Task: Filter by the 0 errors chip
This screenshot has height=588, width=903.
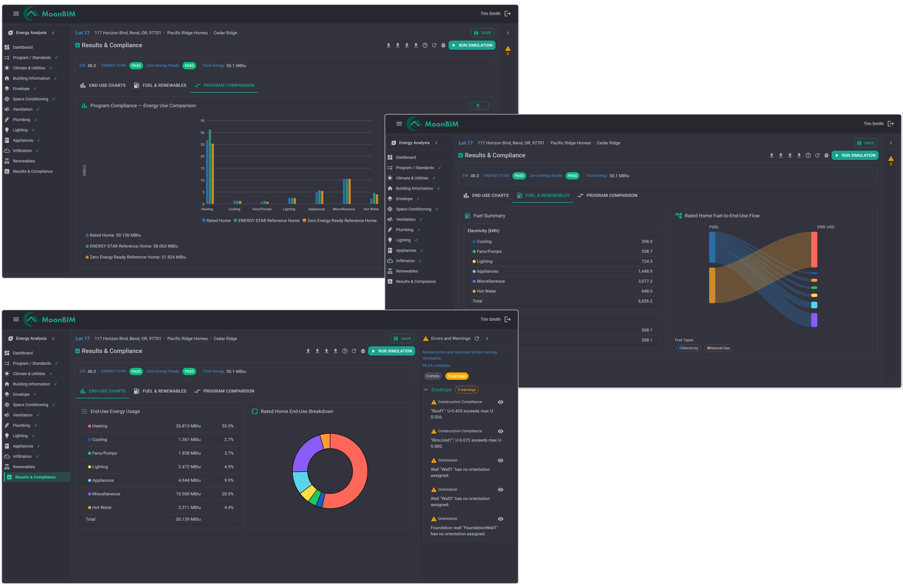Action: (433, 376)
